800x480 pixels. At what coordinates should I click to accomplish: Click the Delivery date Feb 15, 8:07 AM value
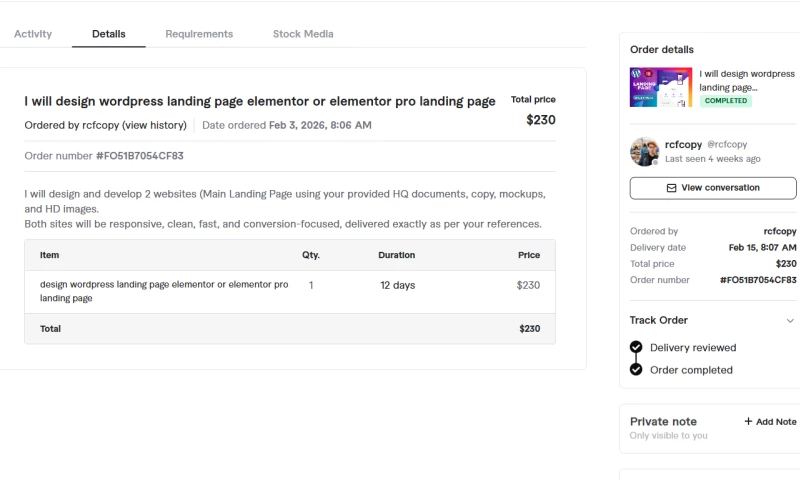(x=762, y=247)
